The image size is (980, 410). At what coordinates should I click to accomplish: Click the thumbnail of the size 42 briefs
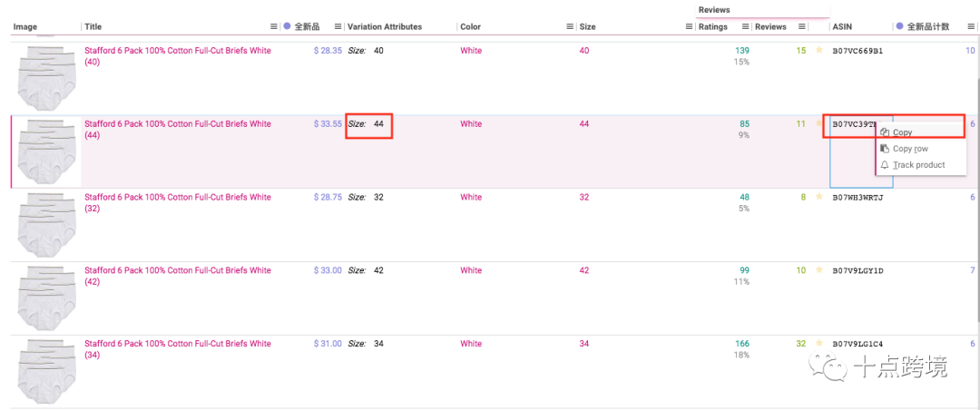point(47,298)
